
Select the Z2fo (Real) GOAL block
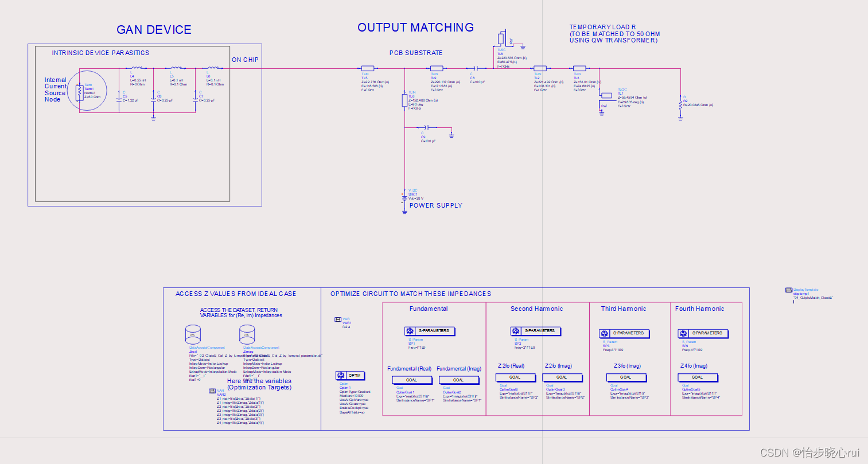(x=515, y=377)
